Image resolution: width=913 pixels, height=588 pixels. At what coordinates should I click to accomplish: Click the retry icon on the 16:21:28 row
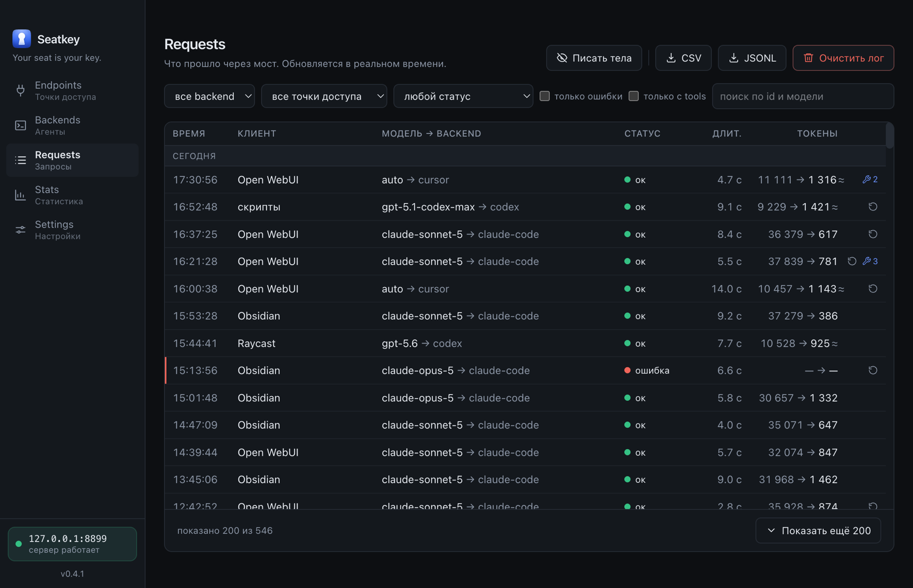[x=852, y=262]
